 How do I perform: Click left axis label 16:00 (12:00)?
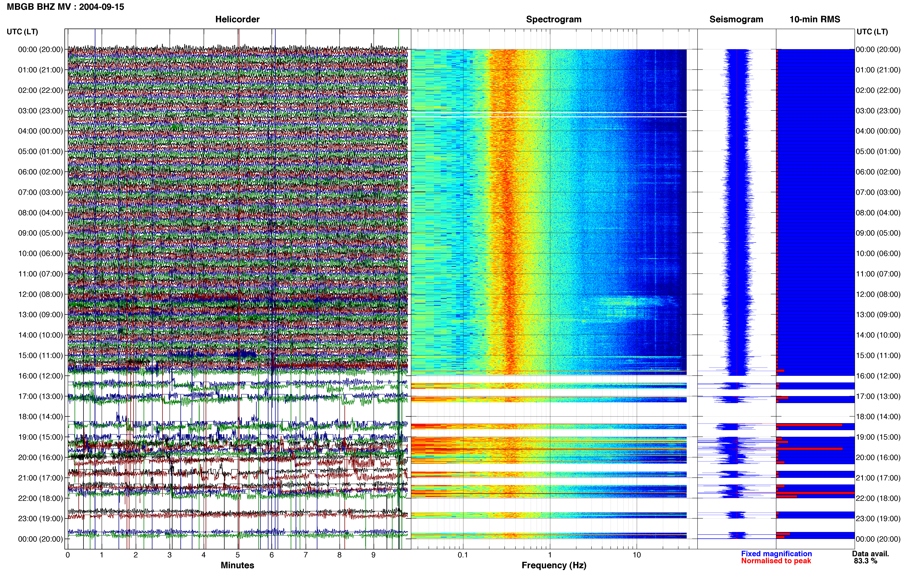(x=41, y=376)
